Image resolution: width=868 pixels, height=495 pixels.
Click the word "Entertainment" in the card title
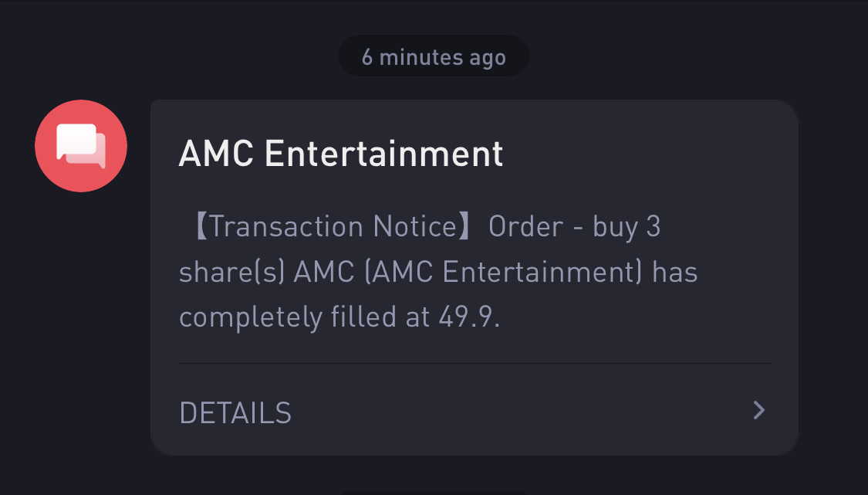click(x=384, y=154)
